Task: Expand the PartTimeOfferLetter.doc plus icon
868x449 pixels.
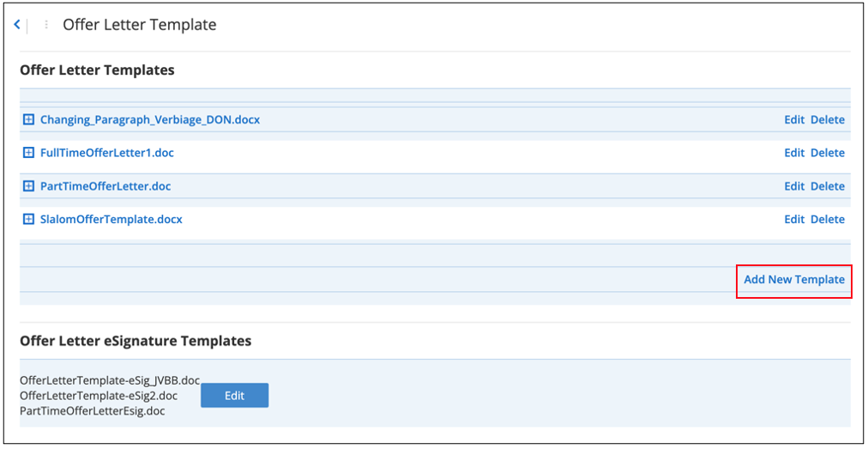Action: coord(28,186)
